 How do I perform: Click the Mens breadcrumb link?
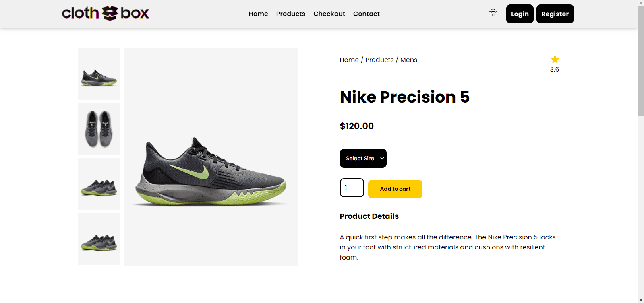click(408, 60)
